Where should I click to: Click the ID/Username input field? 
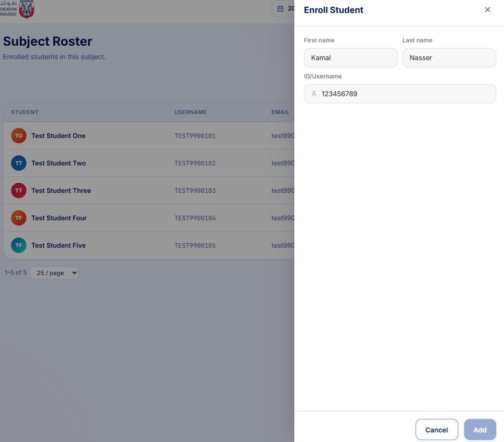pyautogui.click(x=400, y=94)
